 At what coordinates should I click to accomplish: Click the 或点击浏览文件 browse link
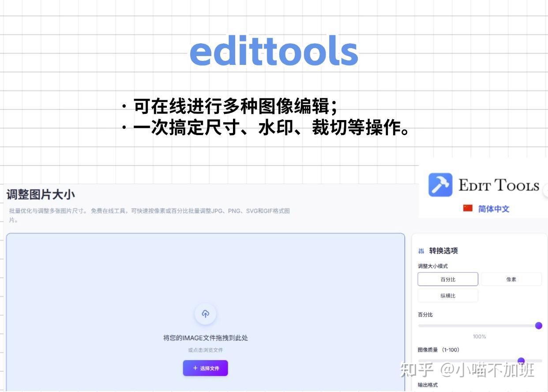(x=205, y=350)
